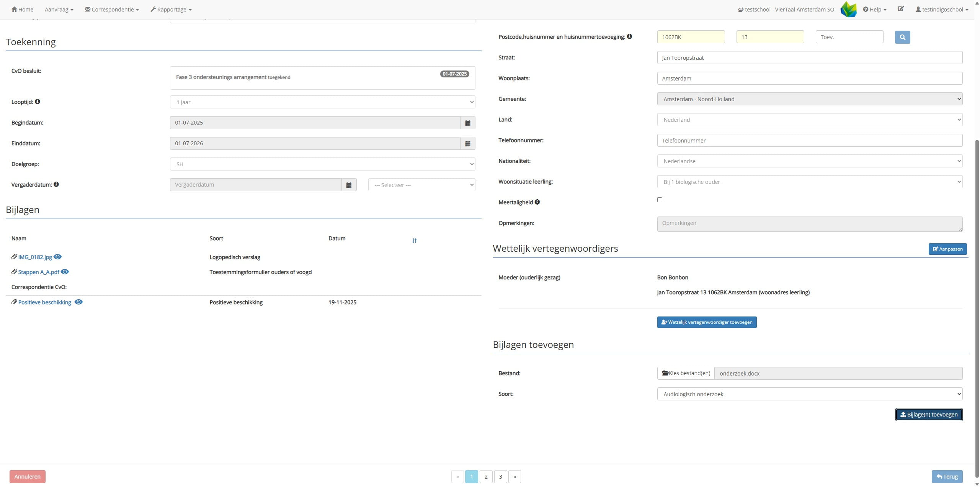The width and height of the screenshot is (980, 487).
Task: Click the next page » button
Action: (514, 477)
